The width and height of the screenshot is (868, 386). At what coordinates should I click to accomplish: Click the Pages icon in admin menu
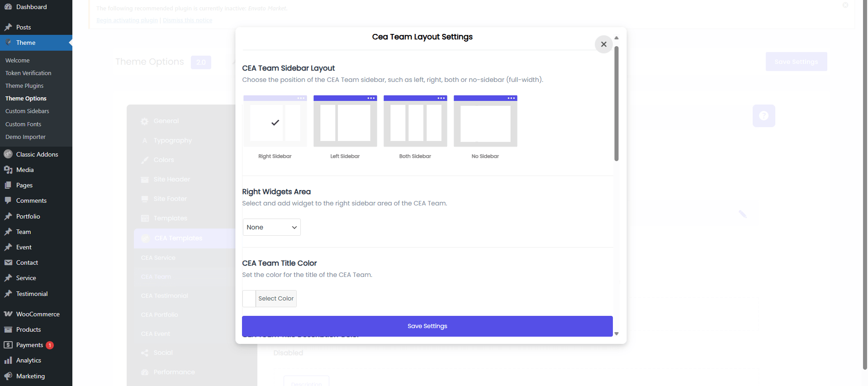pos(8,185)
